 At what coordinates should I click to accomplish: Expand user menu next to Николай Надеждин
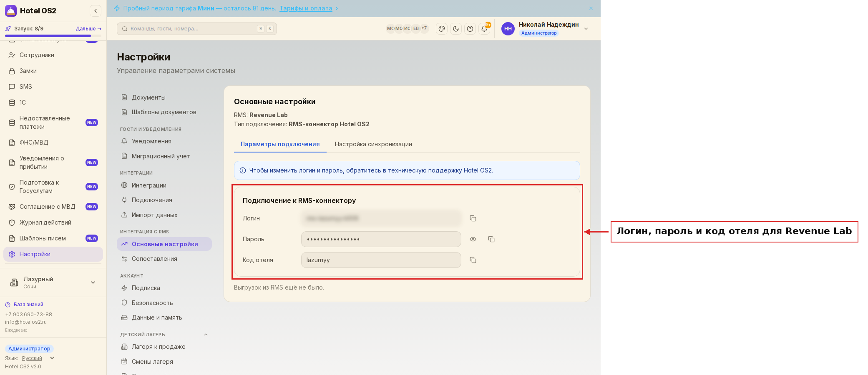point(586,29)
